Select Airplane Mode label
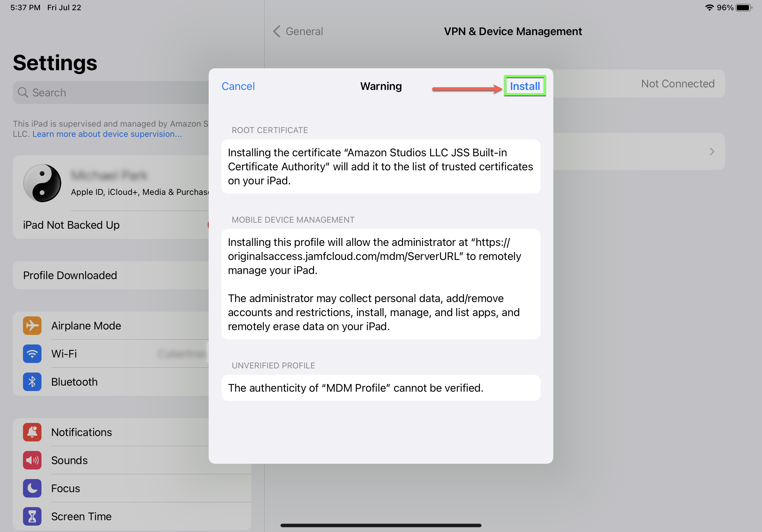Screen dimensions: 762x532 [86, 326]
